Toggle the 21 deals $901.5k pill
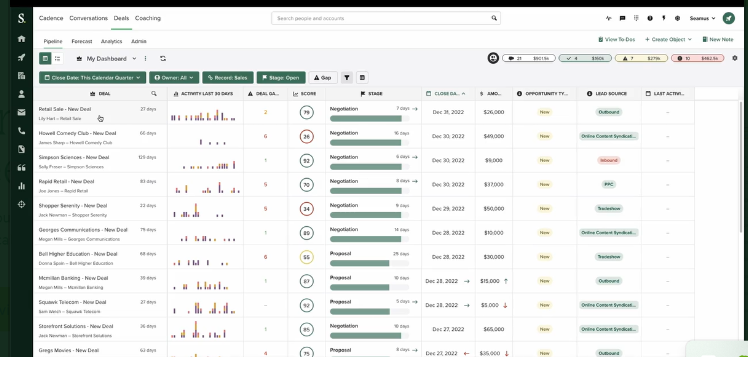Viewport: 749px width, 367px height. click(529, 58)
